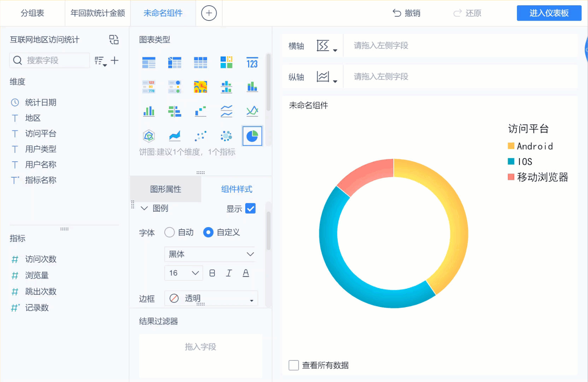Collapse the 图例 section chevron
The width and height of the screenshot is (588, 382).
click(x=144, y=208)
